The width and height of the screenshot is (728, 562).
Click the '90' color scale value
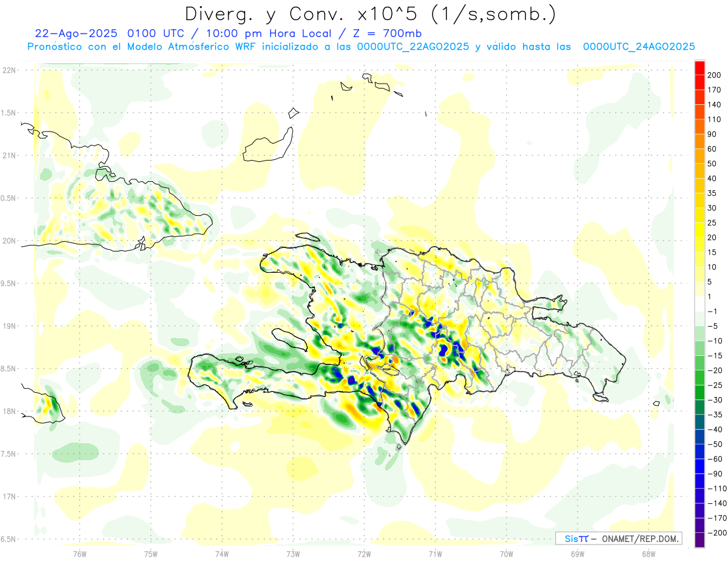tap(713, 134)
